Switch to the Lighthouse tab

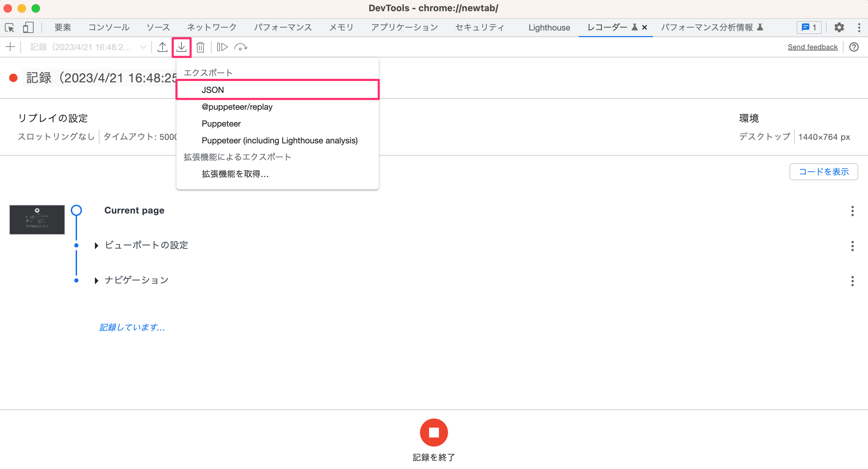(x=549, y=27)
